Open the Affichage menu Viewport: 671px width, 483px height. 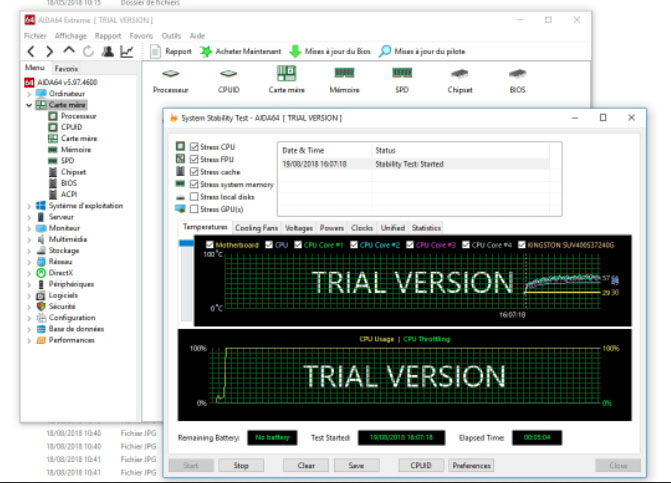(71, 36)
